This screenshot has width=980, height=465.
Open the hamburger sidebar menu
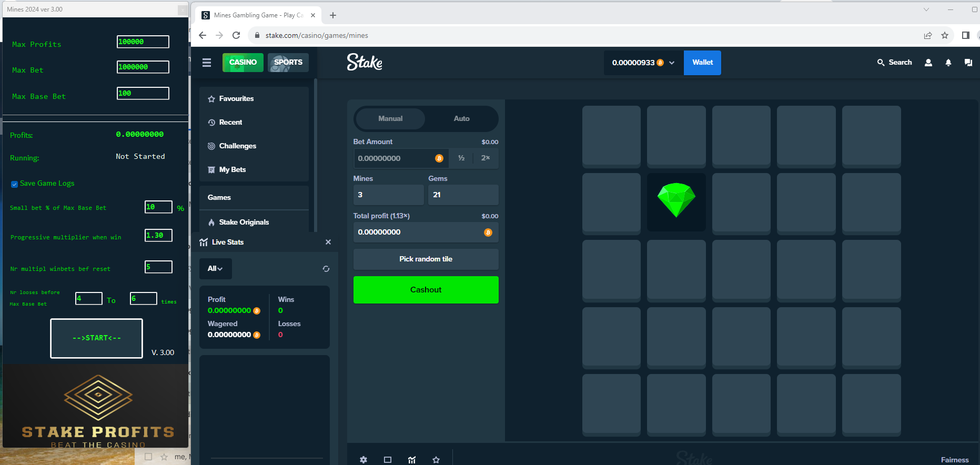click(207, 63)
